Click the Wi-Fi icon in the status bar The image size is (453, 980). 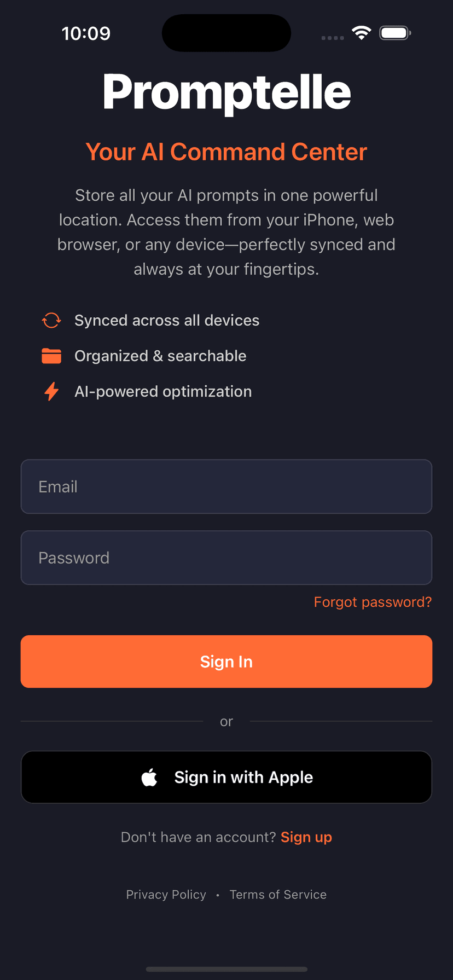pos(361,32)
